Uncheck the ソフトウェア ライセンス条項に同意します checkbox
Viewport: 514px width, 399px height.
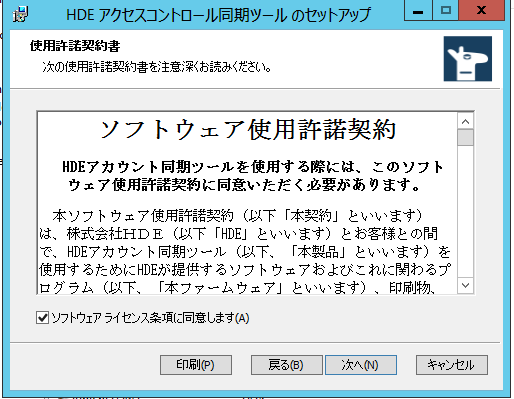pos(43,318)
